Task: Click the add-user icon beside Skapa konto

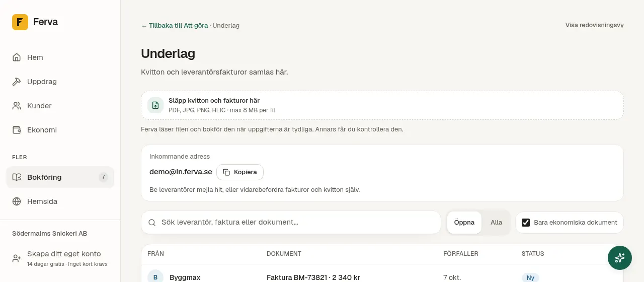Action: tap(17, 258)
